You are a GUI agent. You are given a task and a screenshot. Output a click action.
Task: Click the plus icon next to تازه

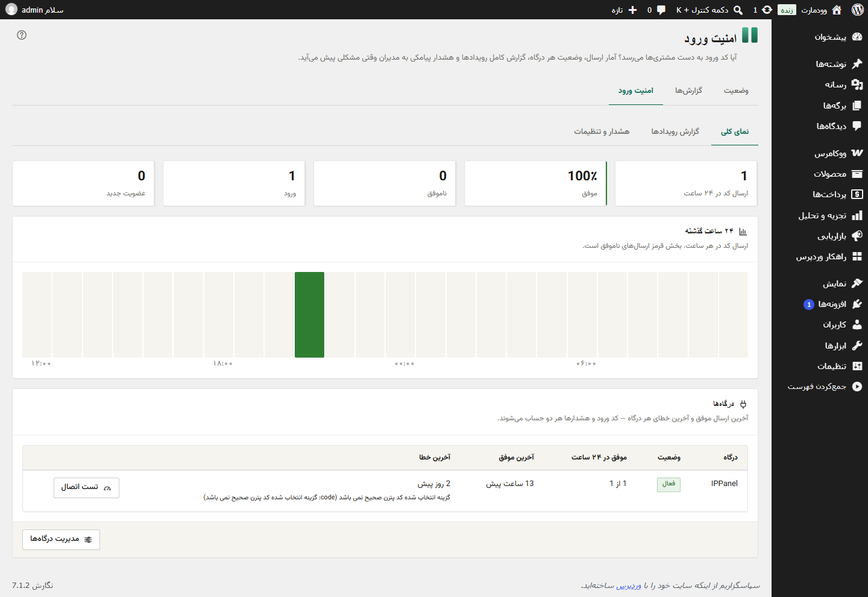(632, 10)
